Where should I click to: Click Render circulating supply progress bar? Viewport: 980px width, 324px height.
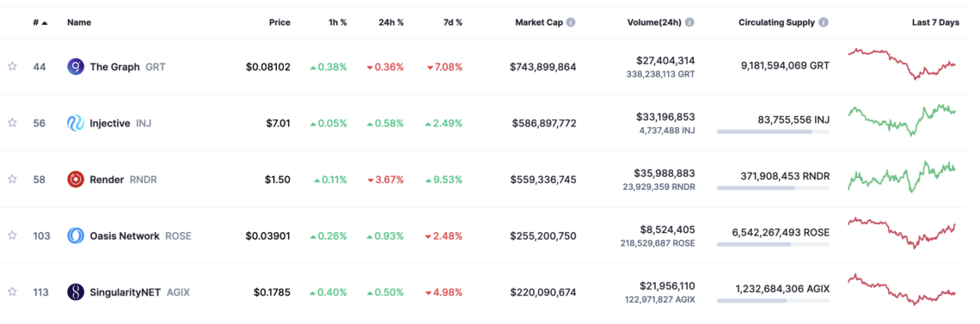(x=773, y=188)
